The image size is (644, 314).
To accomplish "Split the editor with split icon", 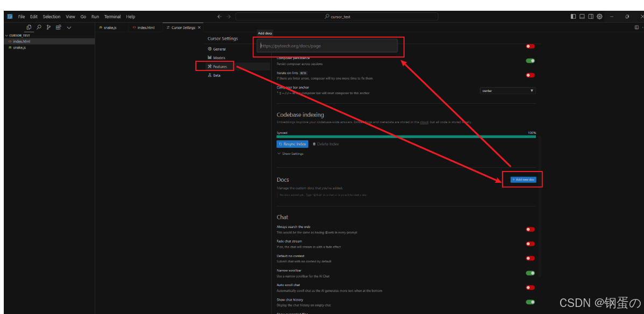I will click(636, 27).
